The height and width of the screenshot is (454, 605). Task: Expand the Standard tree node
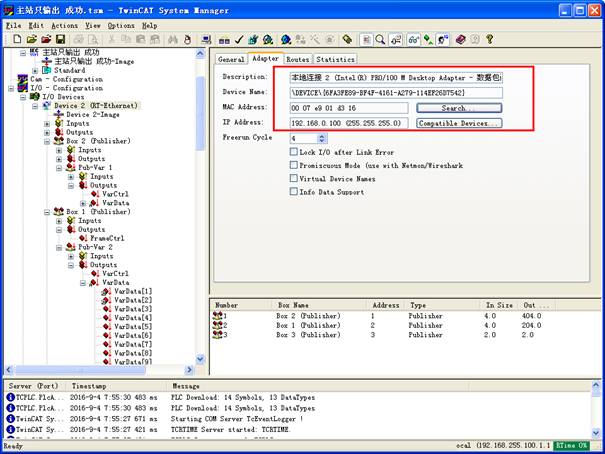(x=35, y=71)
